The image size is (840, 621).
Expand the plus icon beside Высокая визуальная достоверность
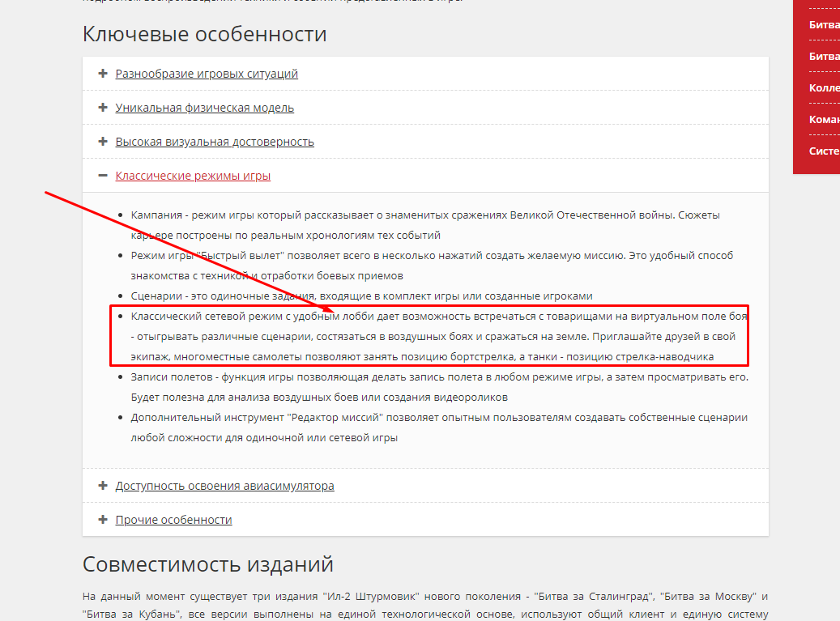(x=103, y=142)
